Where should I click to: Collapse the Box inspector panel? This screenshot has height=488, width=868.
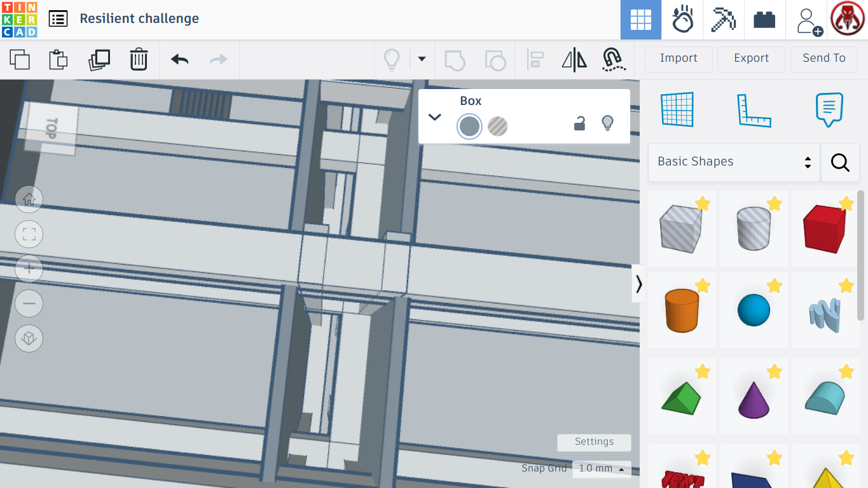[x=435, y=117]
